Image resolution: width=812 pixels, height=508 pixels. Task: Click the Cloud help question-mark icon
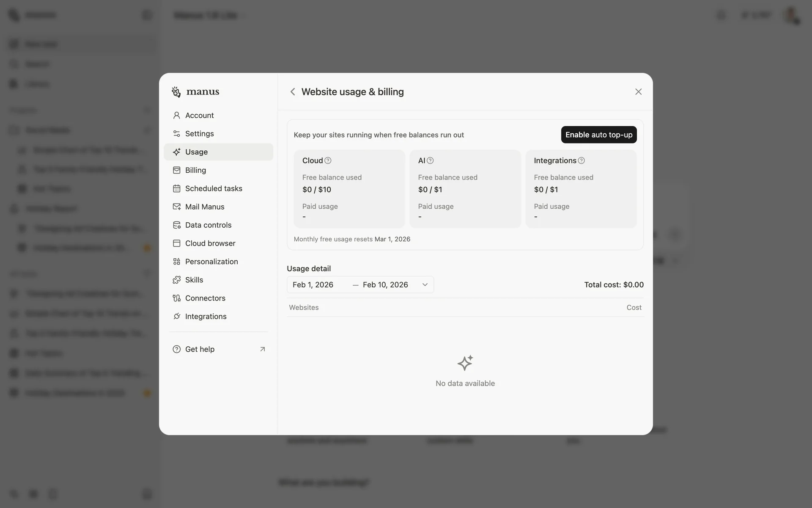coord(328,160)
